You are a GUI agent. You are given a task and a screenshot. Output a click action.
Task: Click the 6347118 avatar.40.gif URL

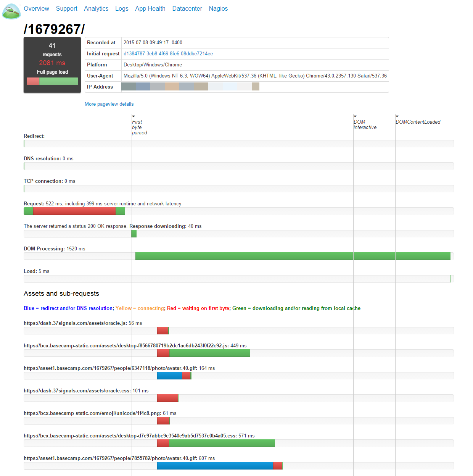click(110, 368)
